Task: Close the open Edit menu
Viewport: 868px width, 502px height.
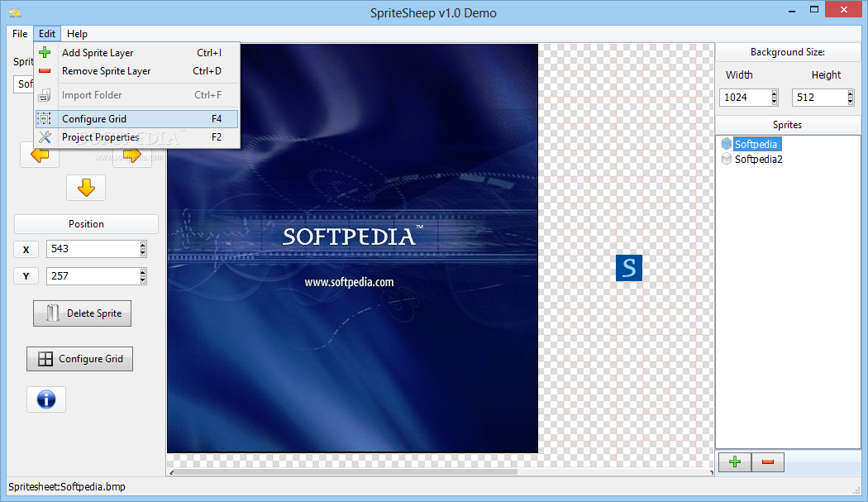Action: (47, 34)
